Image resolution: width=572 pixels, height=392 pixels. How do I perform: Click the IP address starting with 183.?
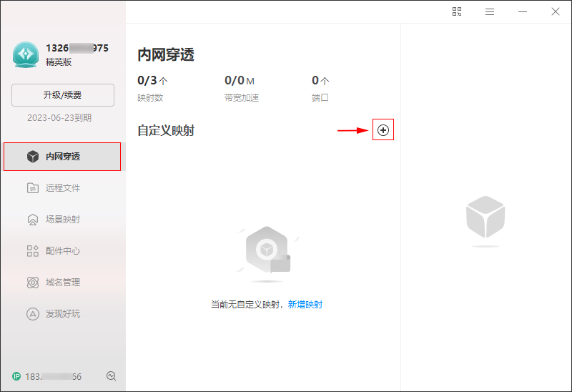tap(53, 376)
